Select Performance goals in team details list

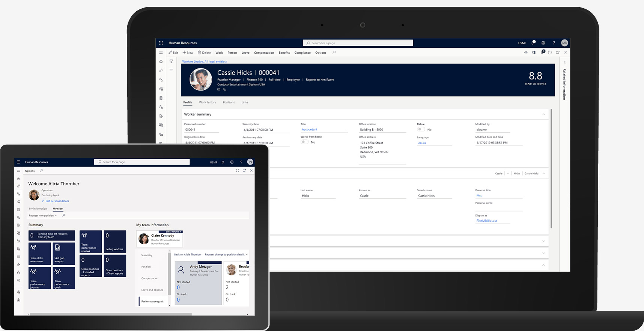coord(152,301)
